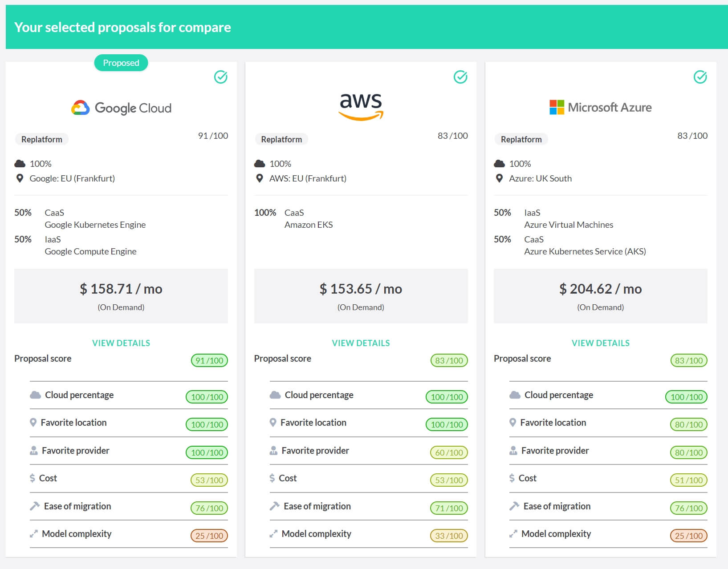Click the Model complexity arrows icon in Azure card
Screen dimensions: 728x569
513,534
